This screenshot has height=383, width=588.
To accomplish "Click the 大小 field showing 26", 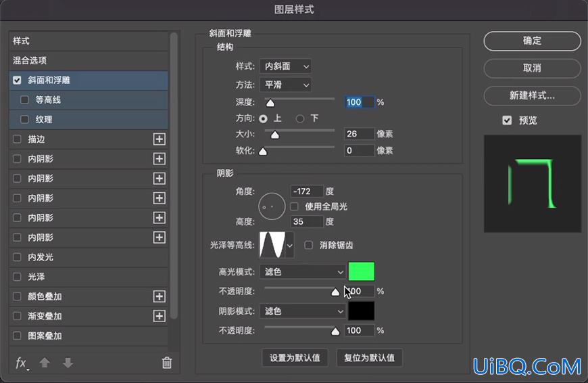I will click(360, 134).
